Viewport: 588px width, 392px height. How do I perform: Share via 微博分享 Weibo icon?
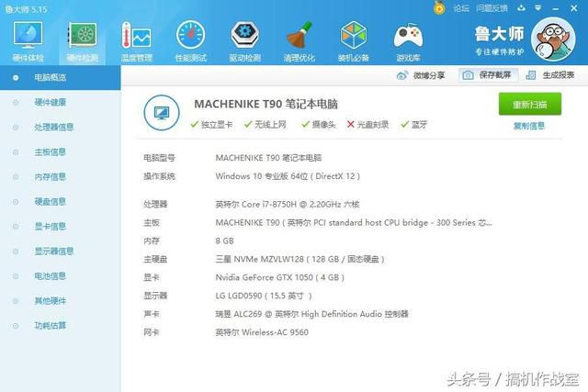coord(421,75)
